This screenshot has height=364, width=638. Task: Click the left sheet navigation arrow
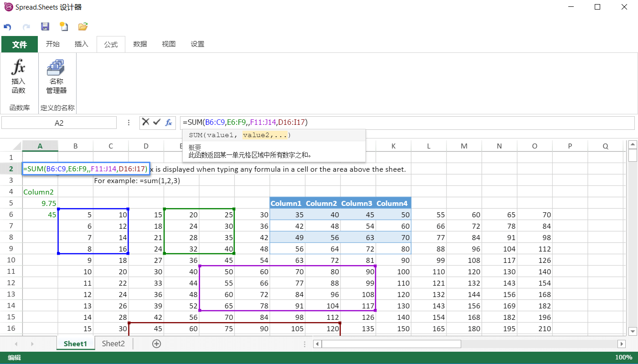tap(15, 343)
